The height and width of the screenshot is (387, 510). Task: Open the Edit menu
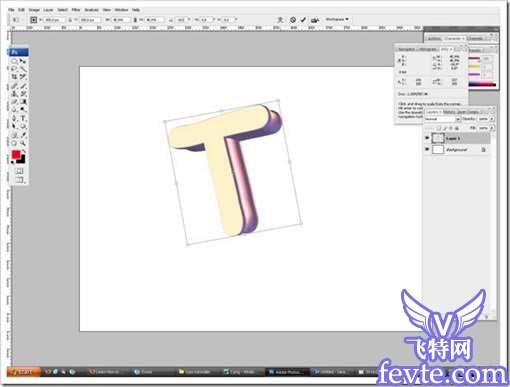[21, 10]
